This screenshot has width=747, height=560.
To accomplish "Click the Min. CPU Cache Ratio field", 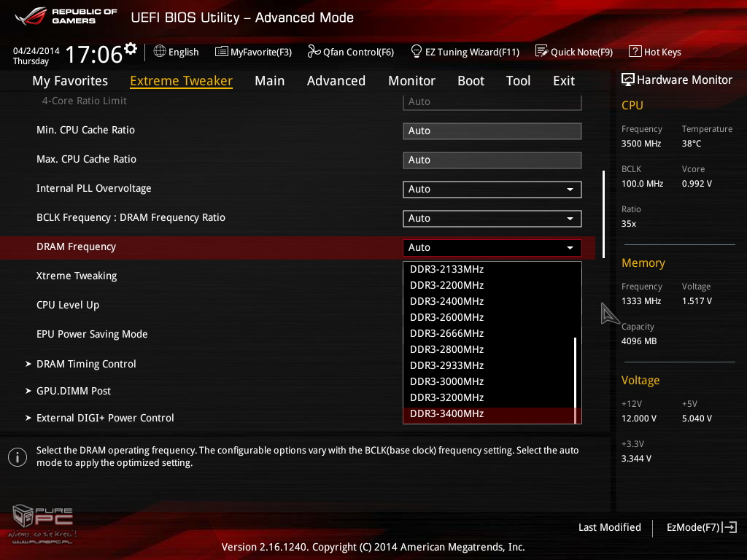I will [492, 131].
